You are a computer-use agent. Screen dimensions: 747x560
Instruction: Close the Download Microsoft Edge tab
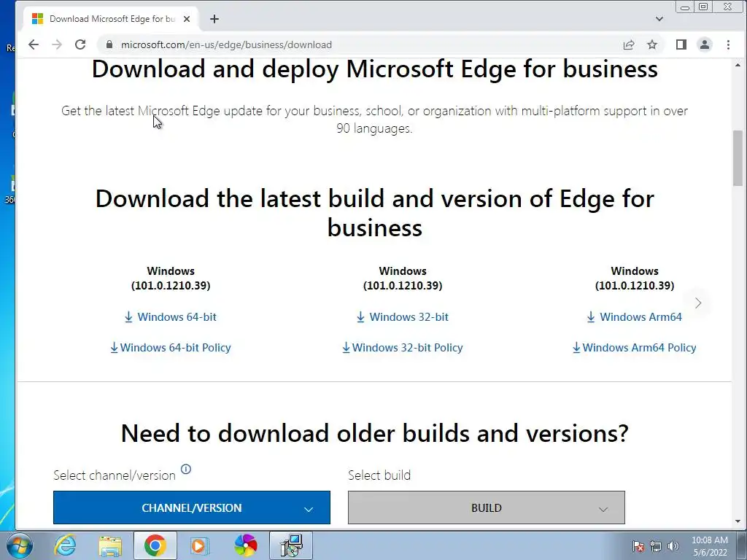[x=187, y=19]
